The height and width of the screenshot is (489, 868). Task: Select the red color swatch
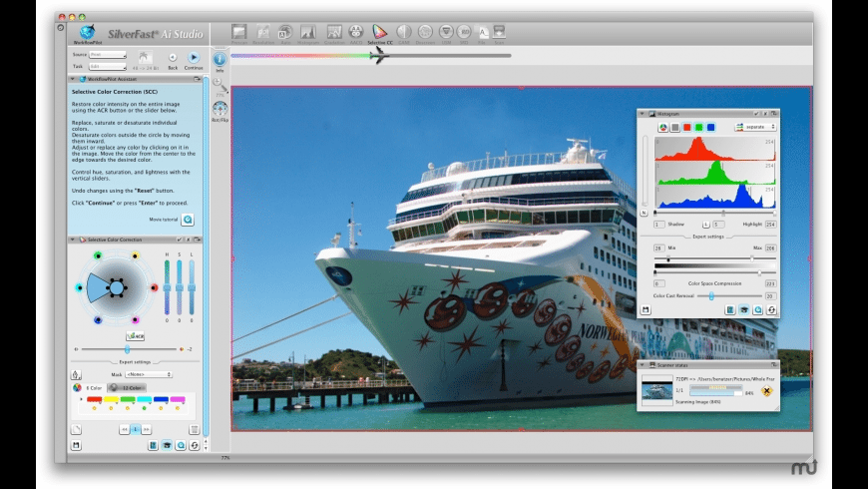pyautogui.click(x=94, y=399)
